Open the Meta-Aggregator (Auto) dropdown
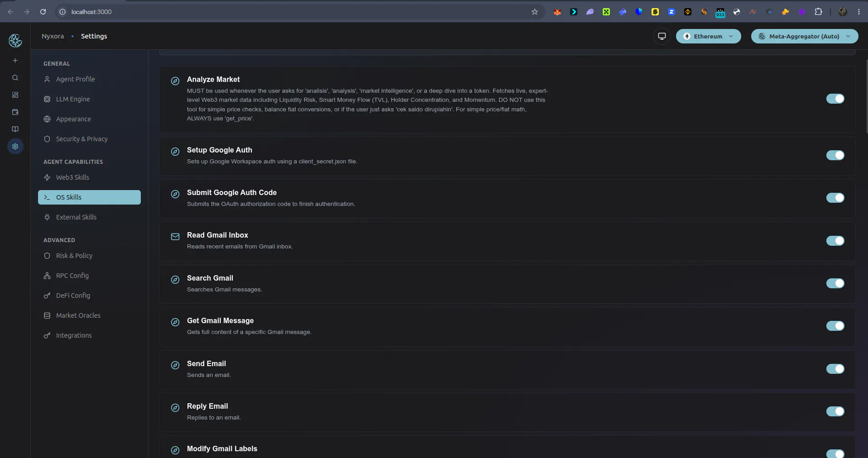This screenshot has height=458, width=868. point(805,36)
